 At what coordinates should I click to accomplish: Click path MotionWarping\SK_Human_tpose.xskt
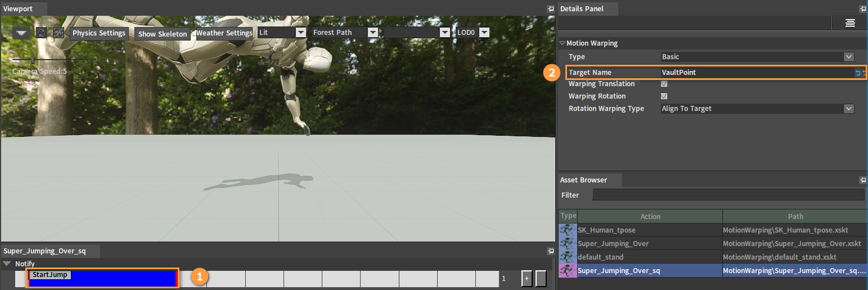(785, 230)
